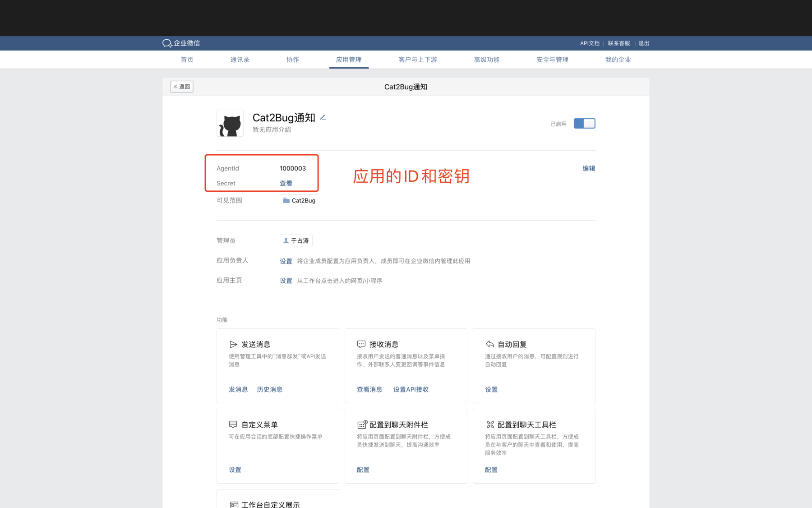Open the 高级功能 tab
812x508 pixels.
(x=486, y=60)
